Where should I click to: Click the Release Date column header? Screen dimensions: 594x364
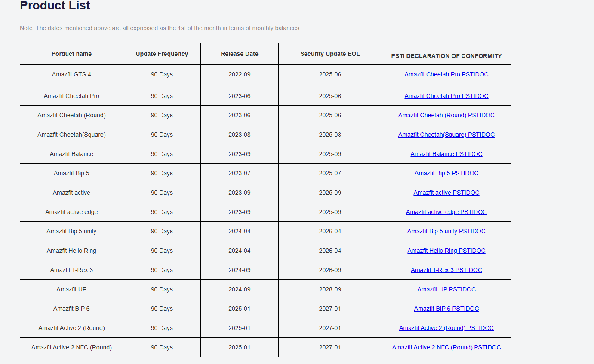[x=240, y=54]
